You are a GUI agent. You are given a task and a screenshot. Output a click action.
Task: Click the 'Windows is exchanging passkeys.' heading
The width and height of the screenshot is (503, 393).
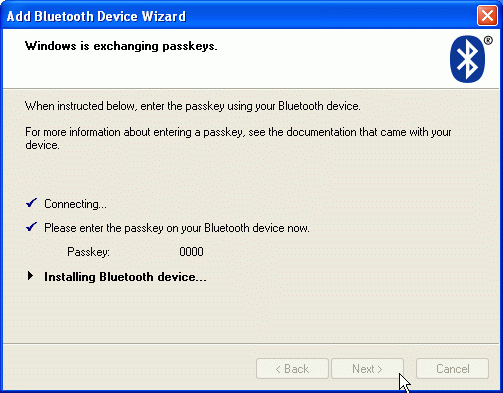coord(121,46)
